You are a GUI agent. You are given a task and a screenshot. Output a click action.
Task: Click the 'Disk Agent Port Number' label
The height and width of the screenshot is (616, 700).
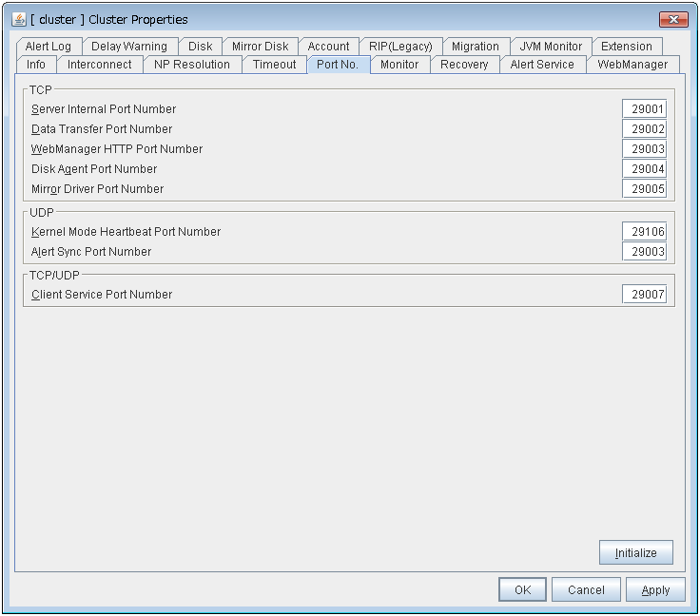click(x=94, y=169)
